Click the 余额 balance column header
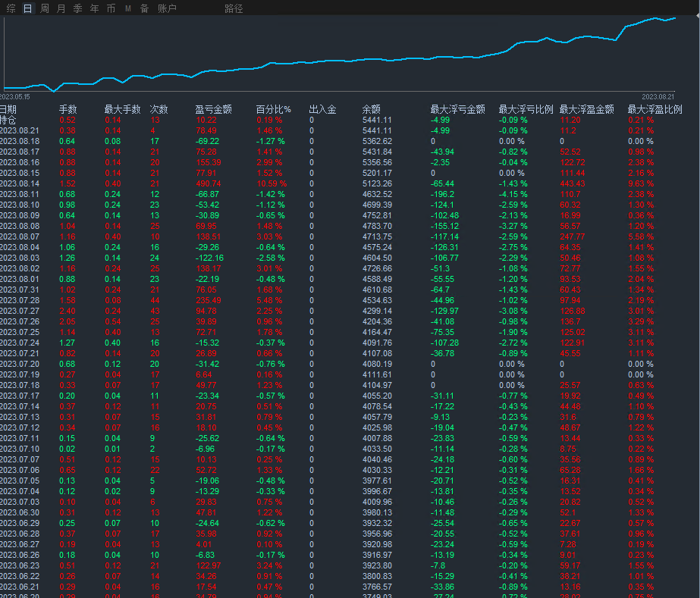The image size is (700, 598). point(371,109)
